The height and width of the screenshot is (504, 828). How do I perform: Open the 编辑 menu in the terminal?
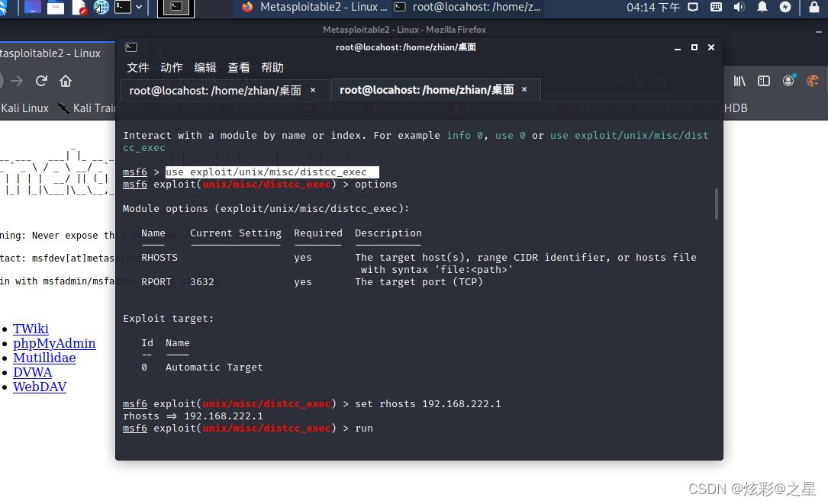[x=205, y=68]
